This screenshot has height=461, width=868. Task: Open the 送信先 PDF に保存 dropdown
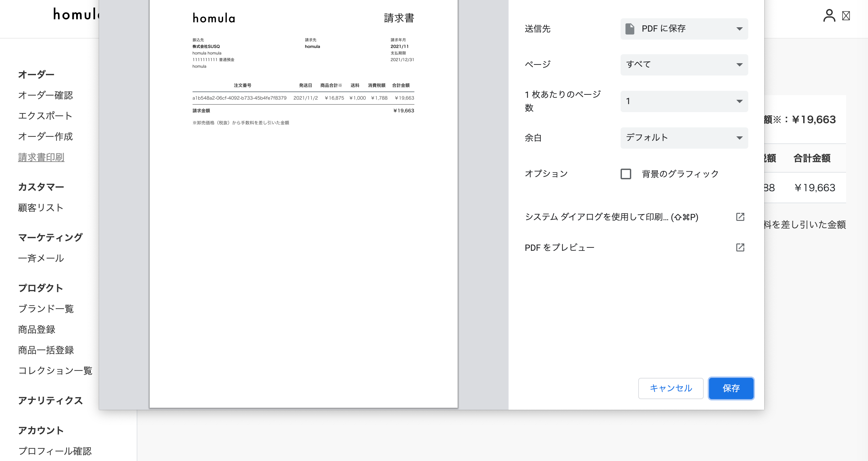tap(684, 29)
